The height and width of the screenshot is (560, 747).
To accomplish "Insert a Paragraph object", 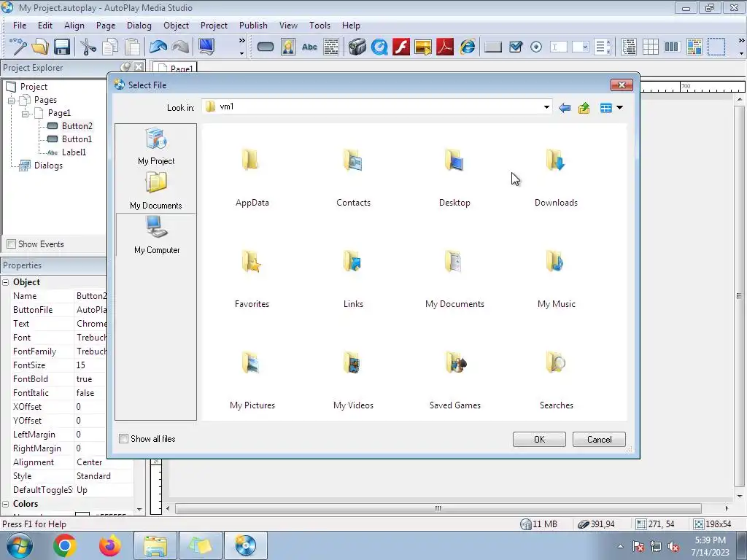I will point(331,47).
